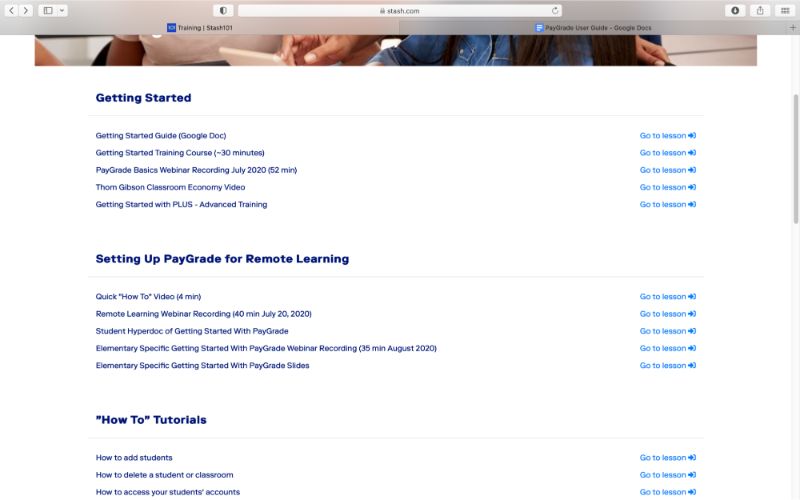Open Thom Gibson Classroom Economy Video

pos(170,187)
